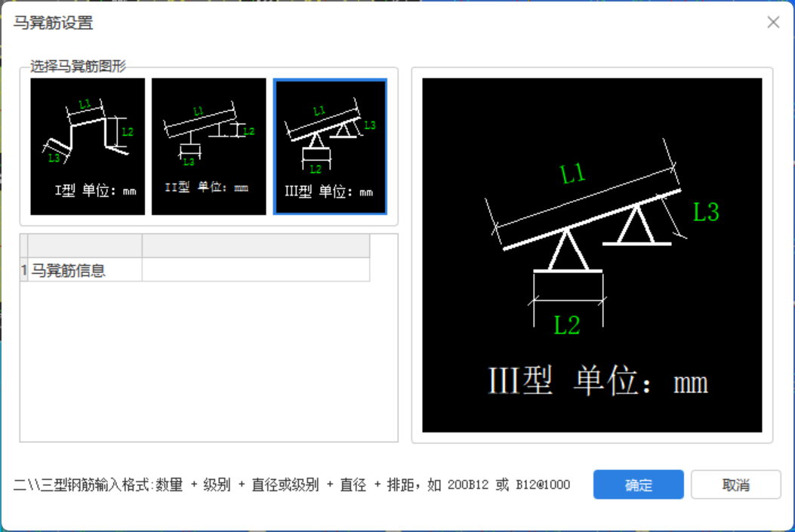795x532 pixels.
Task: Click the 取消 button
Action: tap(735, 484)
